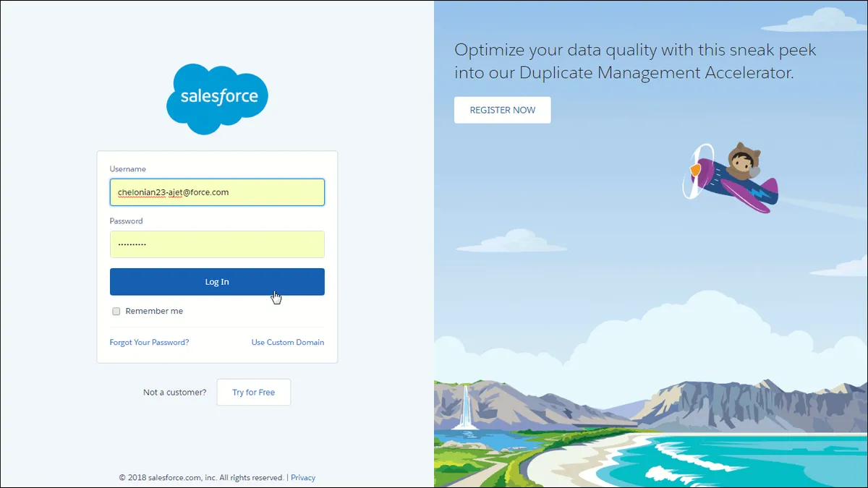Click the Try for Free button

pyautogui.click(x=254, y=393)
